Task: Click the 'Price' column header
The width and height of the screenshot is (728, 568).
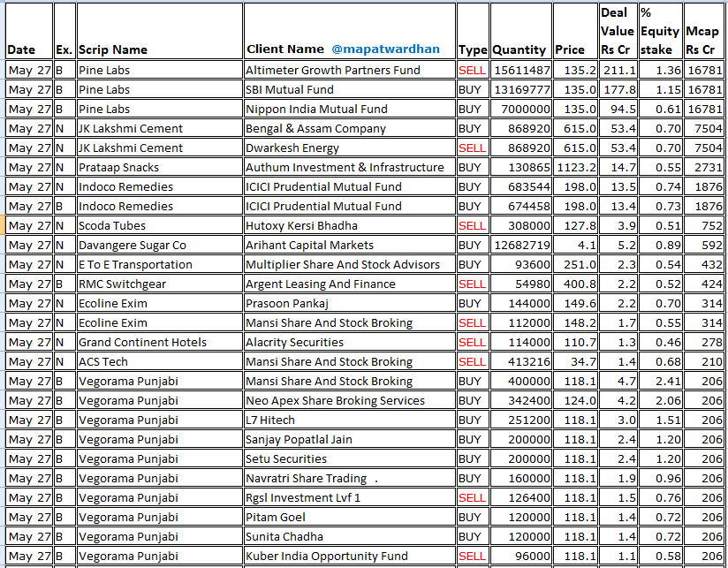Action: (575, 31)
